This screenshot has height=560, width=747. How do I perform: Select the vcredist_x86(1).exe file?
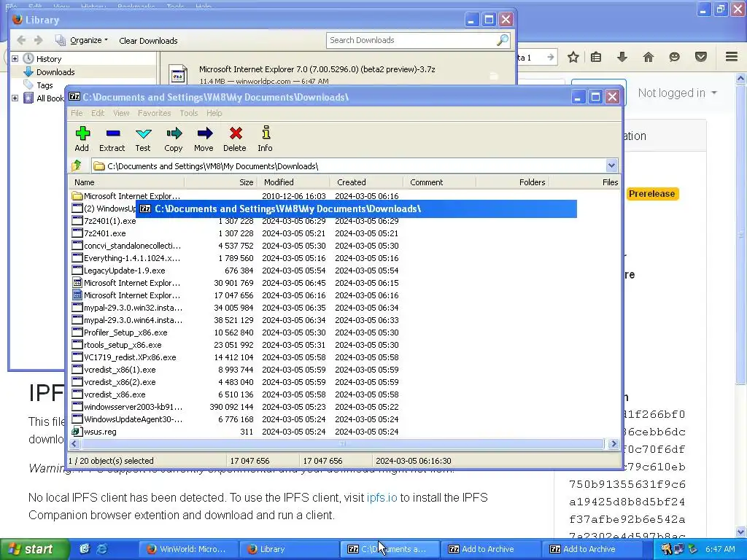[x=120, y=370]
